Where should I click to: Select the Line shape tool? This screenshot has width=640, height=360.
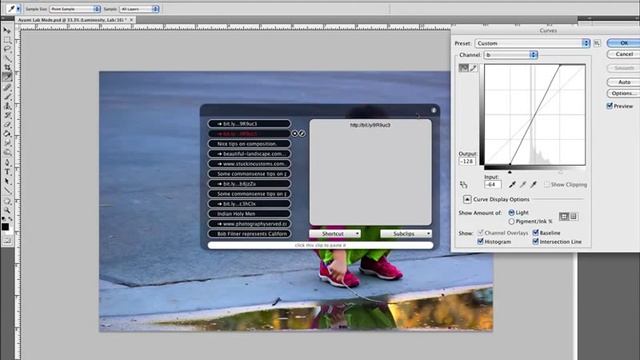[7, 191]
